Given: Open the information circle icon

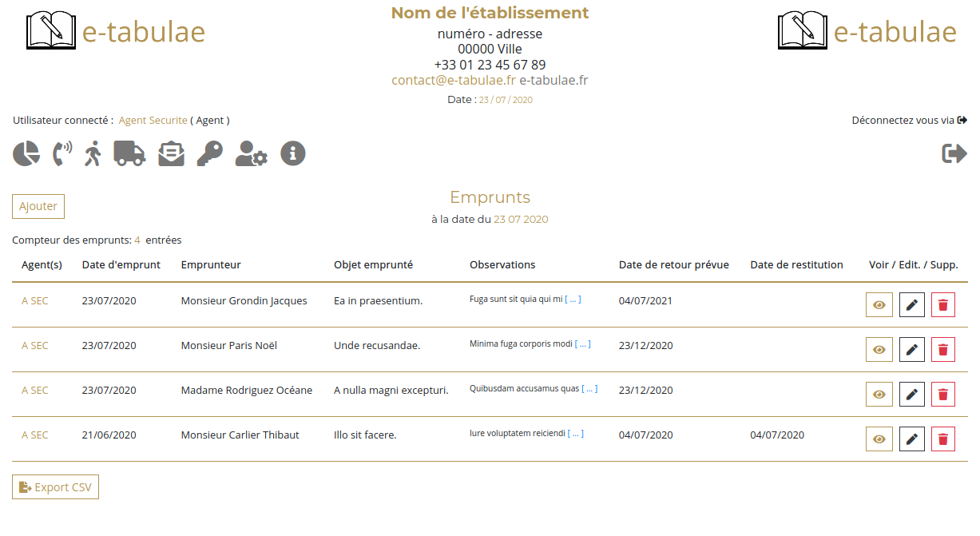Looking at the screenshot, I should click(x=293, y=153).
